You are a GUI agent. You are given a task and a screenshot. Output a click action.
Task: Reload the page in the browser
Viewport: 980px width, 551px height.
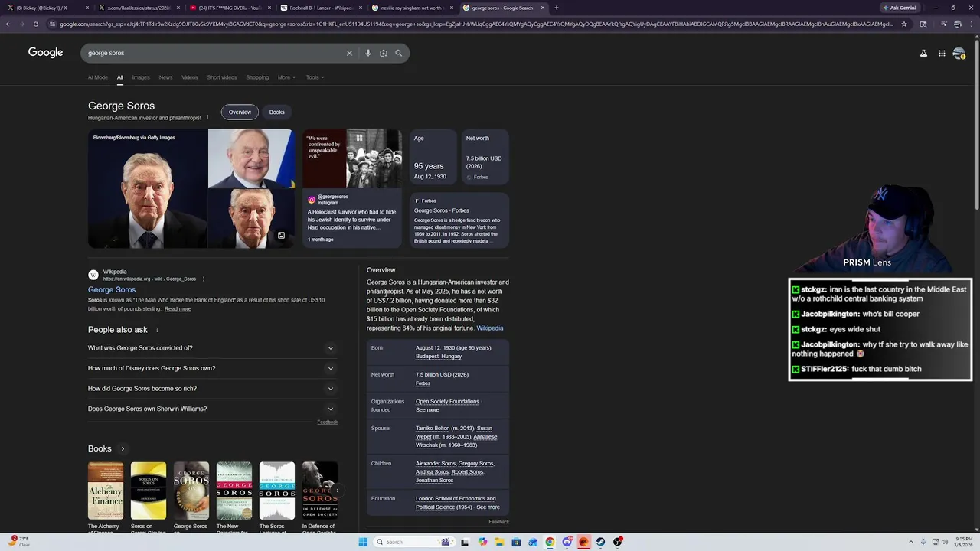coord(35,24)
